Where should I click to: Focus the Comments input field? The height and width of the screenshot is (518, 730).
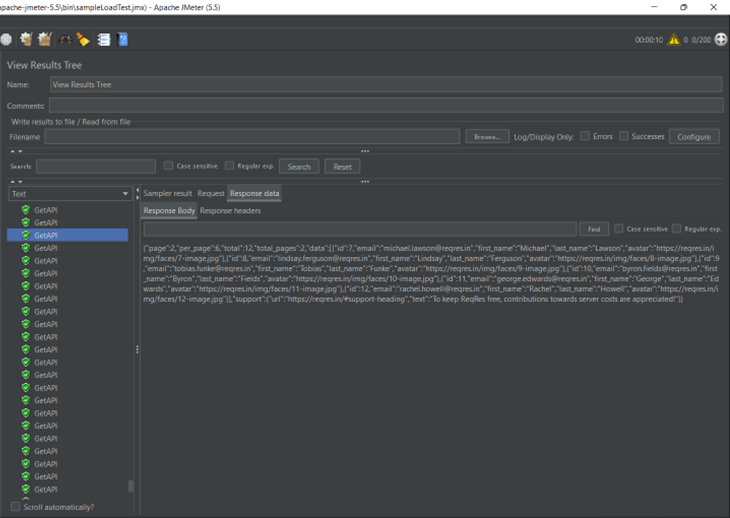tap(386, 105)
